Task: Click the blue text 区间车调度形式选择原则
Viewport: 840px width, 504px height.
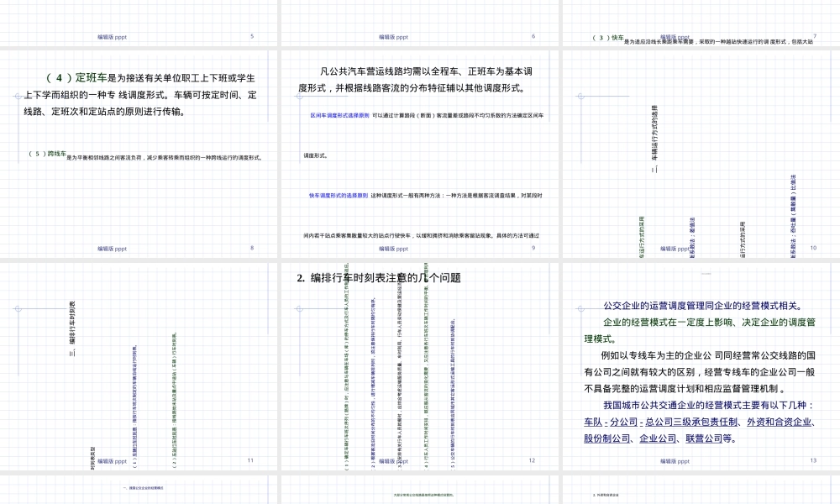Action: (339, 115)
